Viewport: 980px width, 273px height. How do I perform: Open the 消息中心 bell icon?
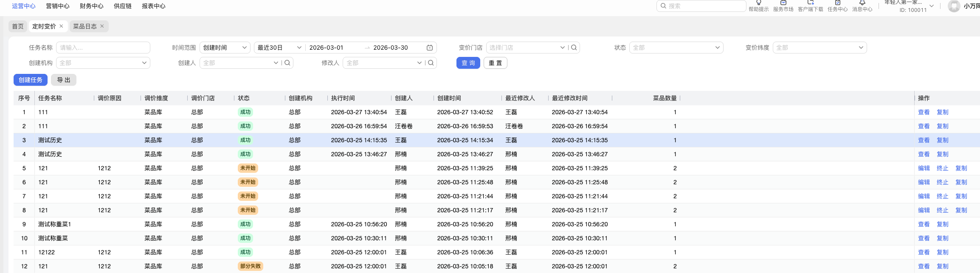click(862, 3)
